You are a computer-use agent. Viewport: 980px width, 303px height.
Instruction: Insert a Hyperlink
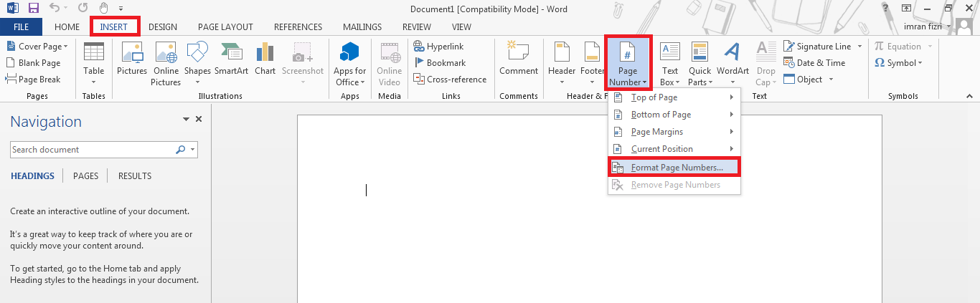point(439,47)
